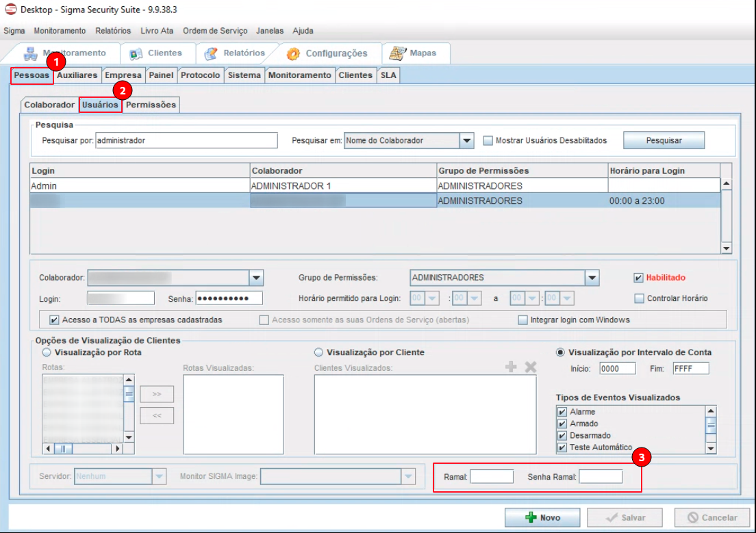Click the << remove route button
This screenshot has height=533, width=756.
tap(157, 415)
